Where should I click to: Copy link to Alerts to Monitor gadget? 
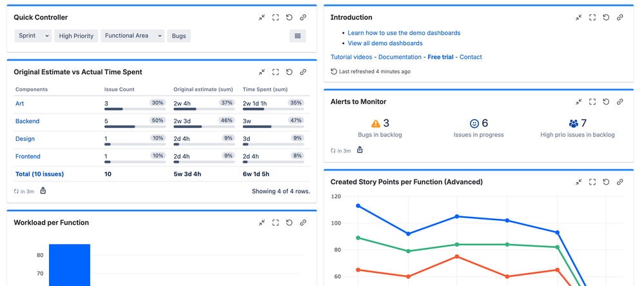tap(620, 102)
